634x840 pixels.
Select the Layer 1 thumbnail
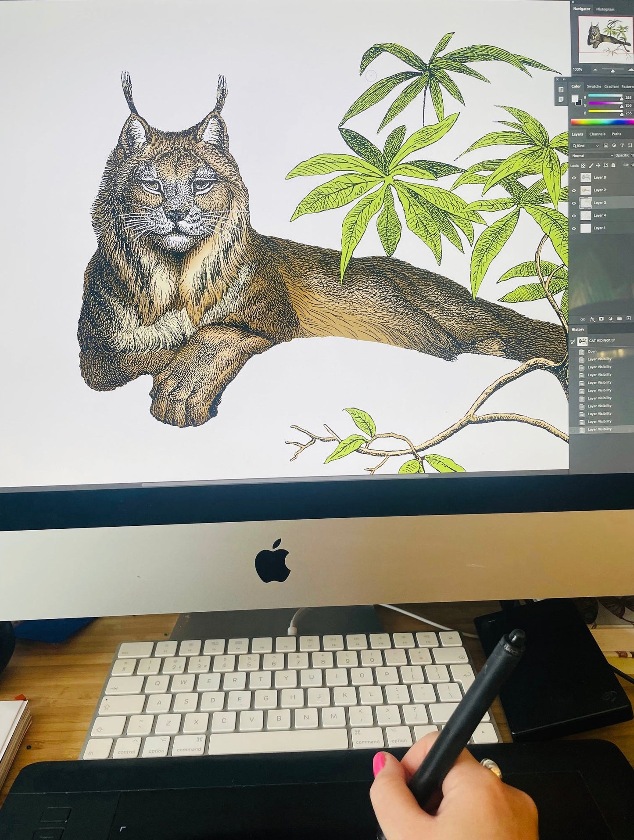click(x=585, y=228)
